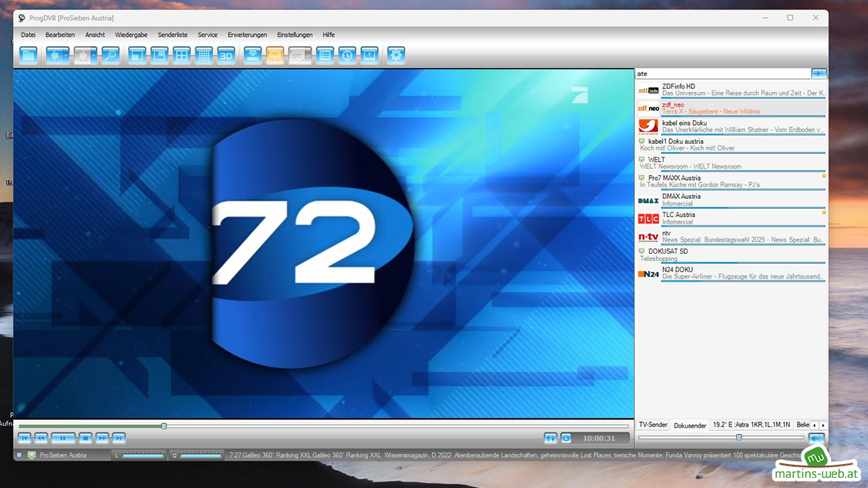Toggle 3D mode button
Screen dimensions: 868x488
click(226, 55)
